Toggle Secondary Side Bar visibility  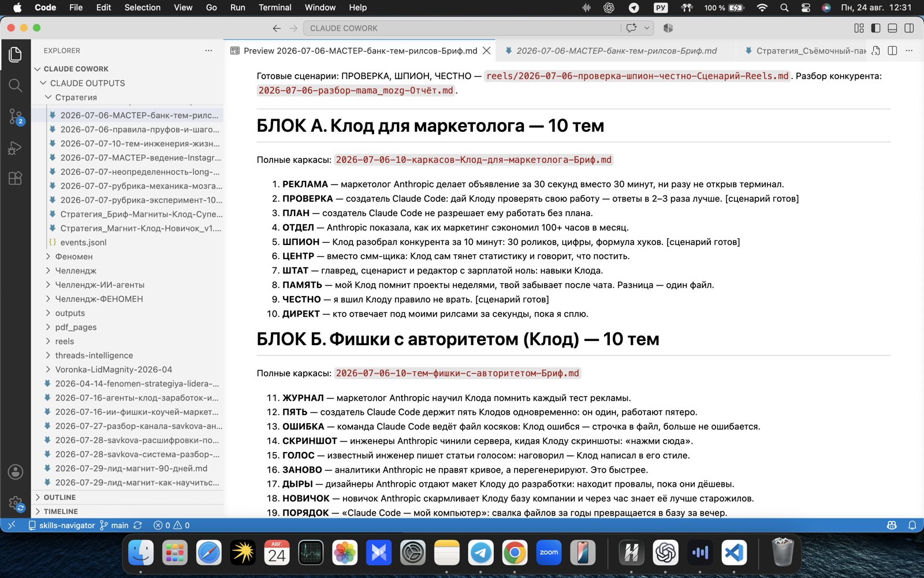(909, 28)
